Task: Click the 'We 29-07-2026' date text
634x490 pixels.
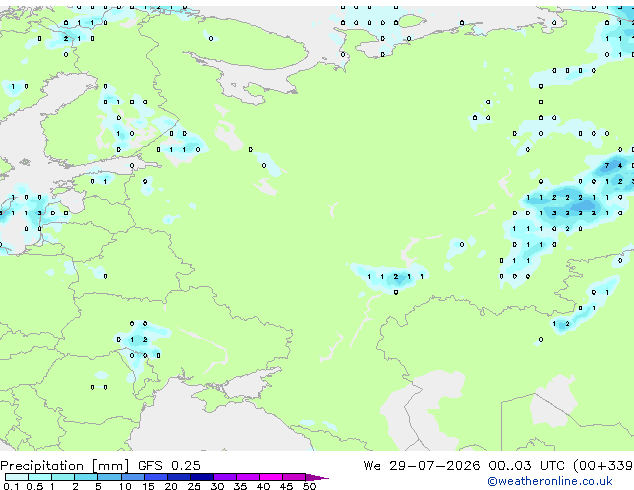Action: [422, 466]
